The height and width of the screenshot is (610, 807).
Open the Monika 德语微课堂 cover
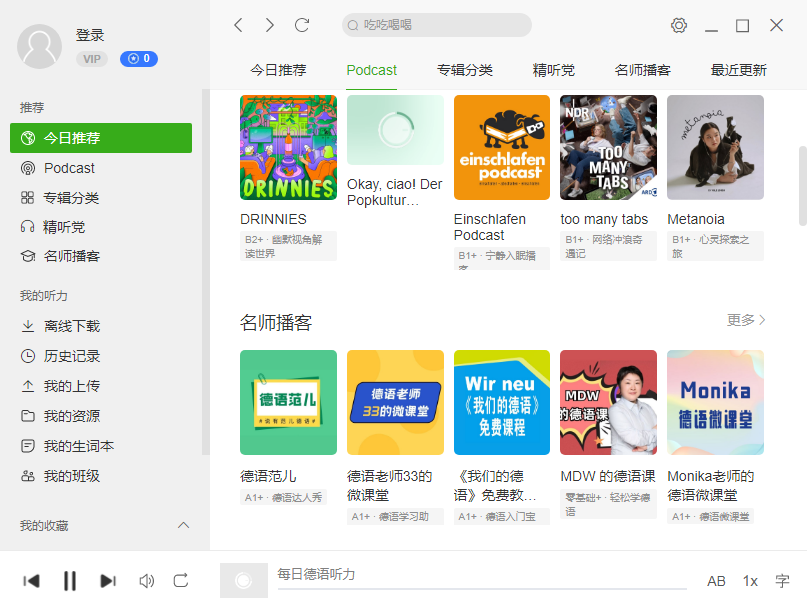point(715,403)
